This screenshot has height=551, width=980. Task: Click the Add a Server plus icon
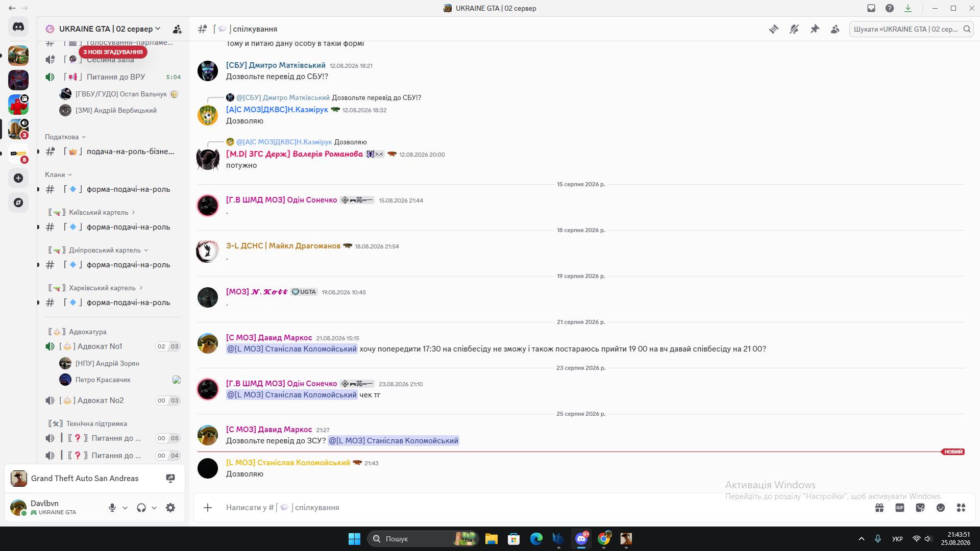18,178
